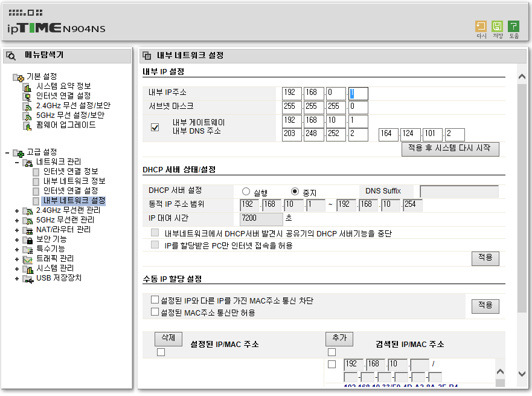The image size is (532, 396).
Task: Tick checkbox beside 192.168.10 search IP row
Action: tap(332, 365)
